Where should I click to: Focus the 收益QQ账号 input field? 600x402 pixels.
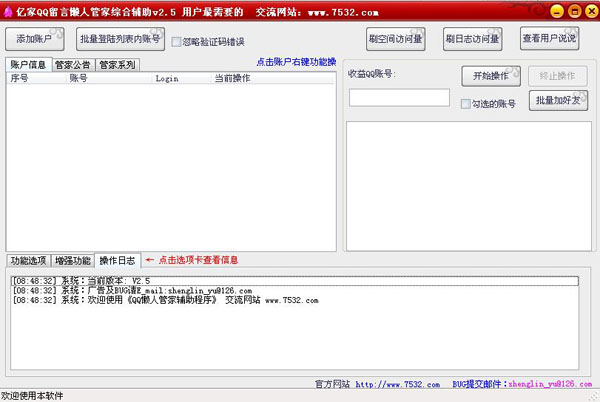399,98
